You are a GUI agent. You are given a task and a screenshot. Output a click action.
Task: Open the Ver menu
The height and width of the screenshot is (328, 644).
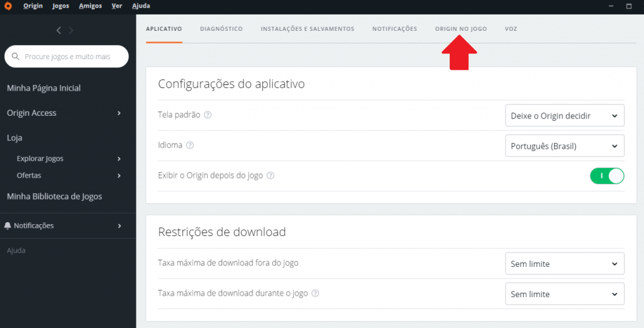click(x=117, y=6)
